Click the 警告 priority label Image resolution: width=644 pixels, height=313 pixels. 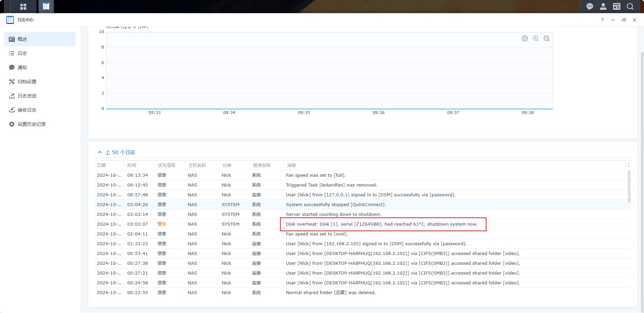pyautogui.click(x=162, y=224)
